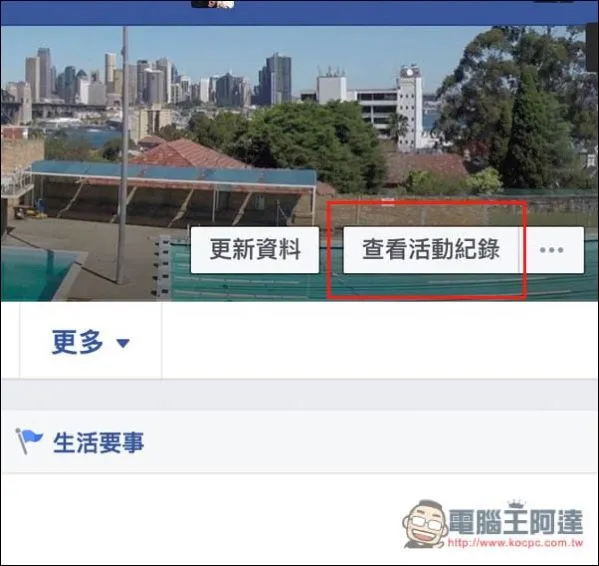Click the empty tab area beside 更多

380,340
